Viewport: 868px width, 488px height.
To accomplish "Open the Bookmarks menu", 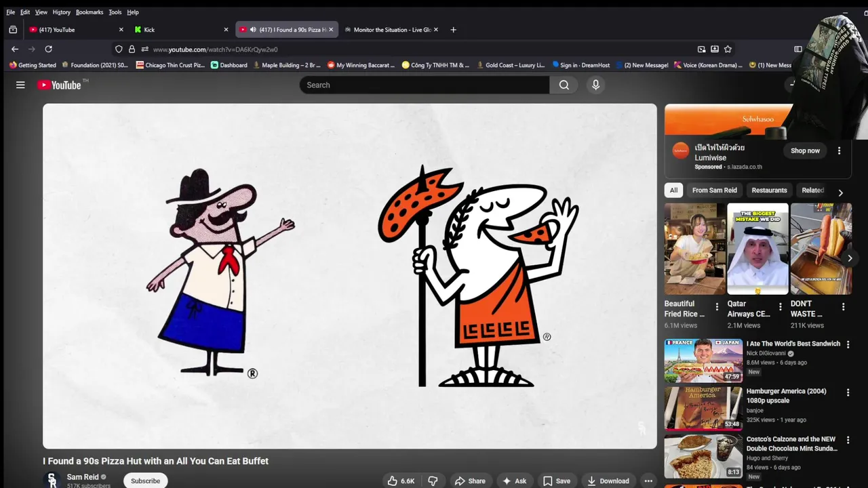I will 90,12.
